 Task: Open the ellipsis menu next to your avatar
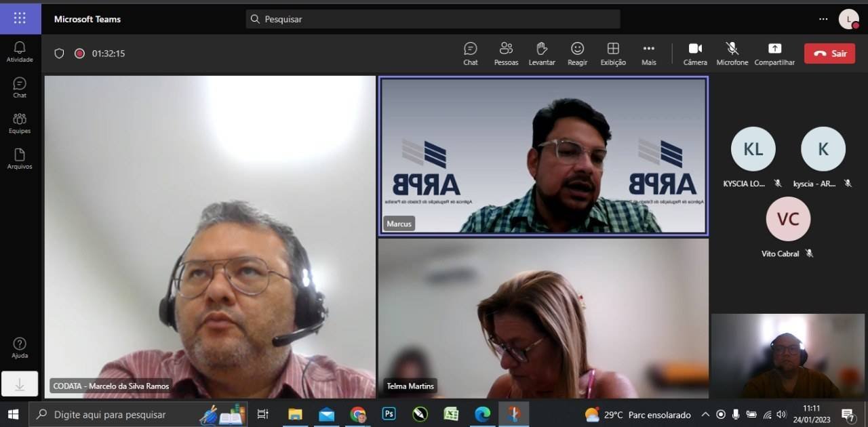pos(823,19)
